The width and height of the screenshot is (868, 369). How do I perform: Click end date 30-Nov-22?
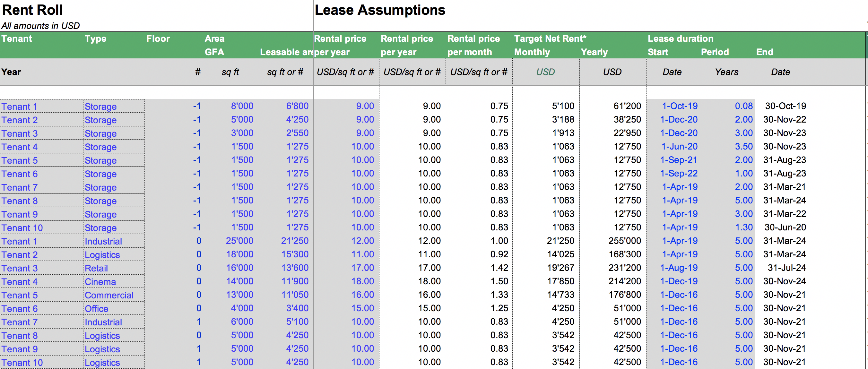[x=785, y=119]
